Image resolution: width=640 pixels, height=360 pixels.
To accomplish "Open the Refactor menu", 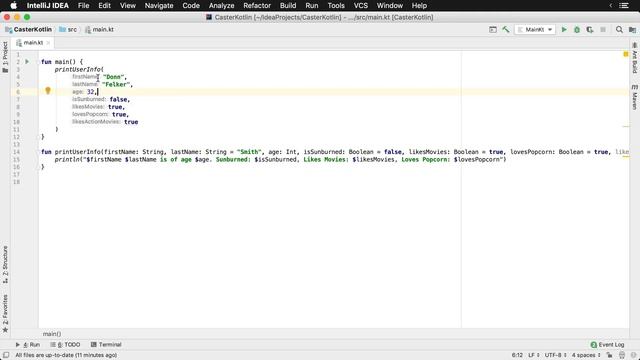I will point(257,6).
